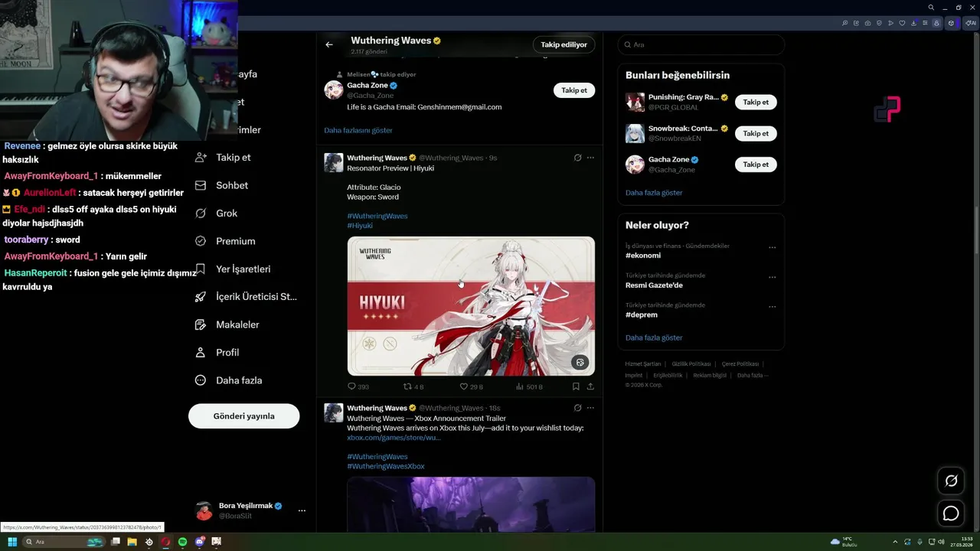
Task: Open the #WutheringWavesXbox hashtag
Action: tap(386, 466)
